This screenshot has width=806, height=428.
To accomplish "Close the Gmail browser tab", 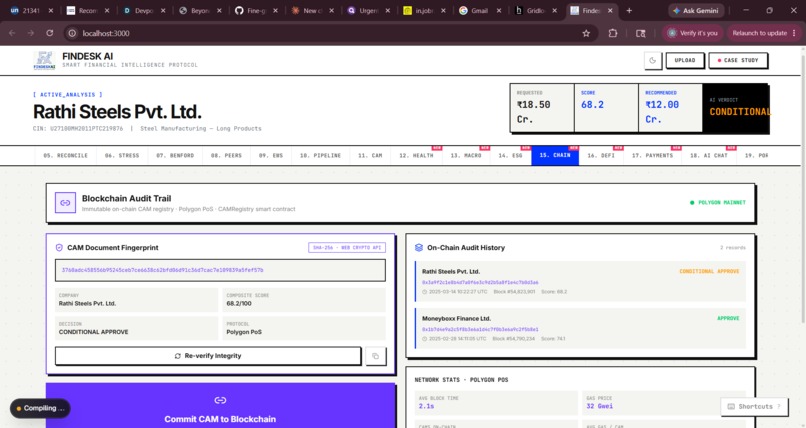I will point(499,10).
